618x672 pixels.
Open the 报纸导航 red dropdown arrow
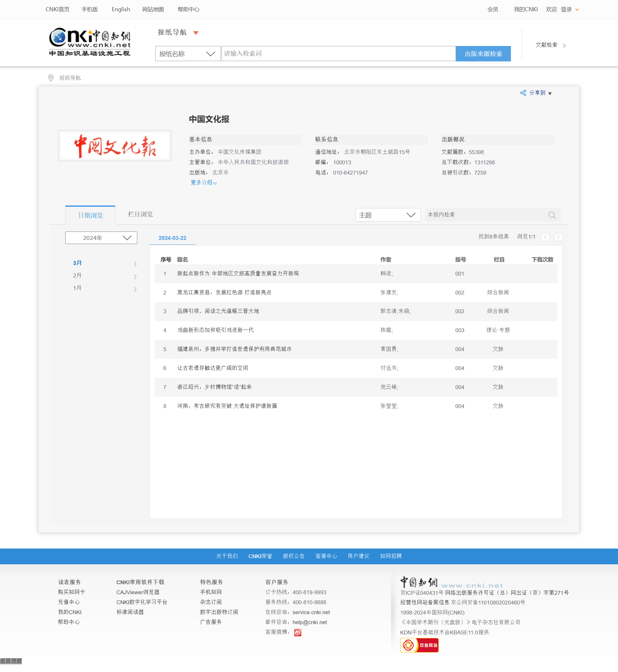(196, 33)
